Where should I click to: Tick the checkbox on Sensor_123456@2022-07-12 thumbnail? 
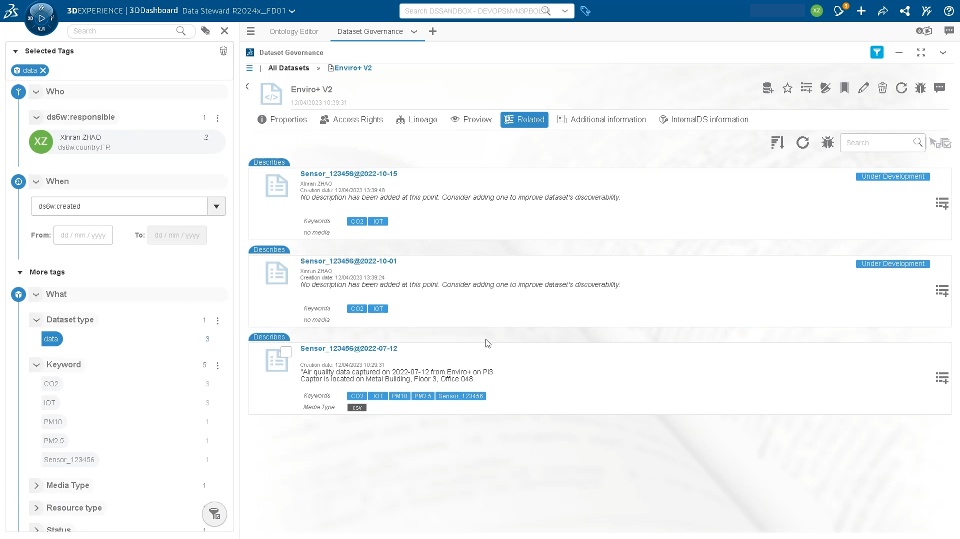pyautogui.click(x=286, y=351)
